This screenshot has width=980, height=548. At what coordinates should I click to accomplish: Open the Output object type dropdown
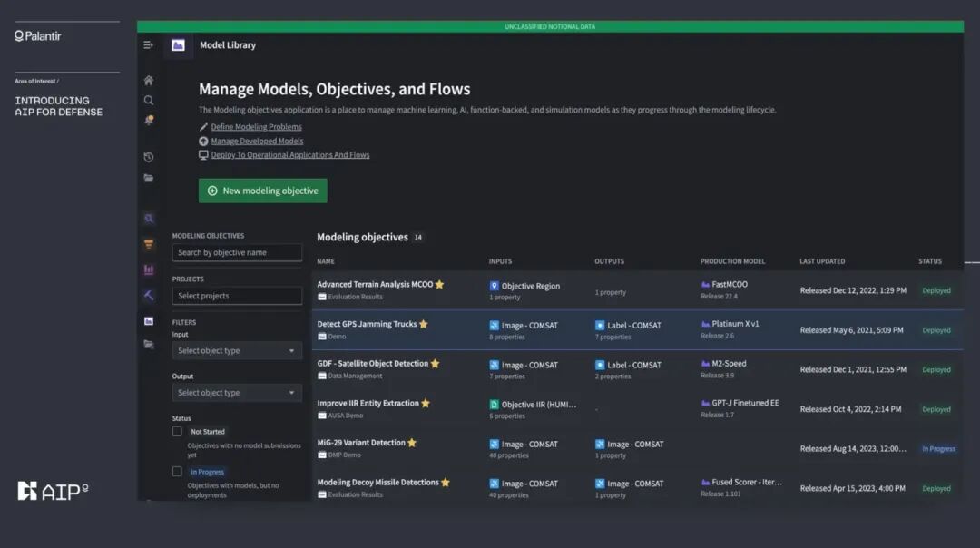[237, 393]
